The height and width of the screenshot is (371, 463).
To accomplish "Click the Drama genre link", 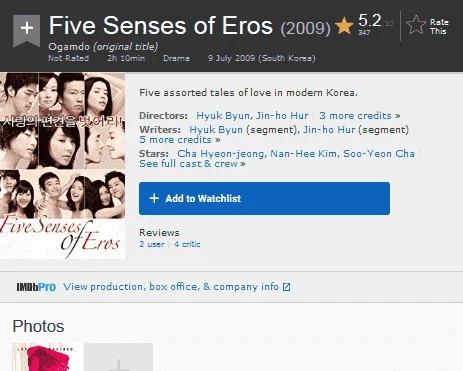I will (176, 58).
